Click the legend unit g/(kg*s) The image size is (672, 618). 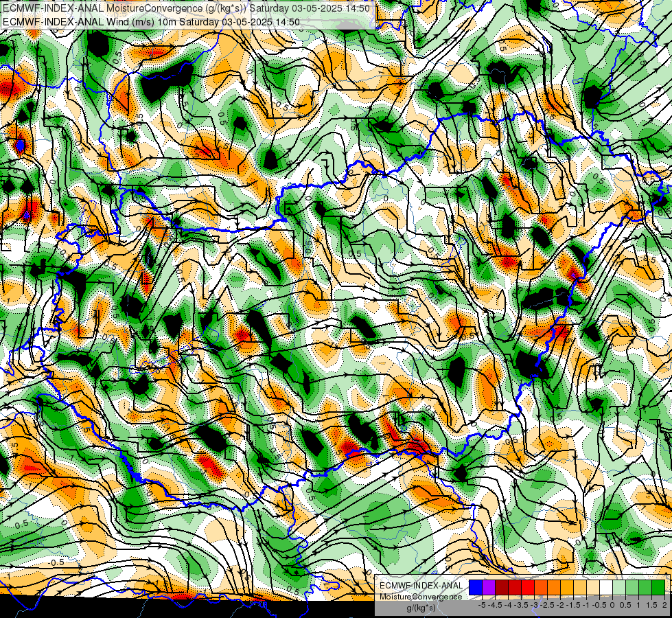click(x=421, y=608)
